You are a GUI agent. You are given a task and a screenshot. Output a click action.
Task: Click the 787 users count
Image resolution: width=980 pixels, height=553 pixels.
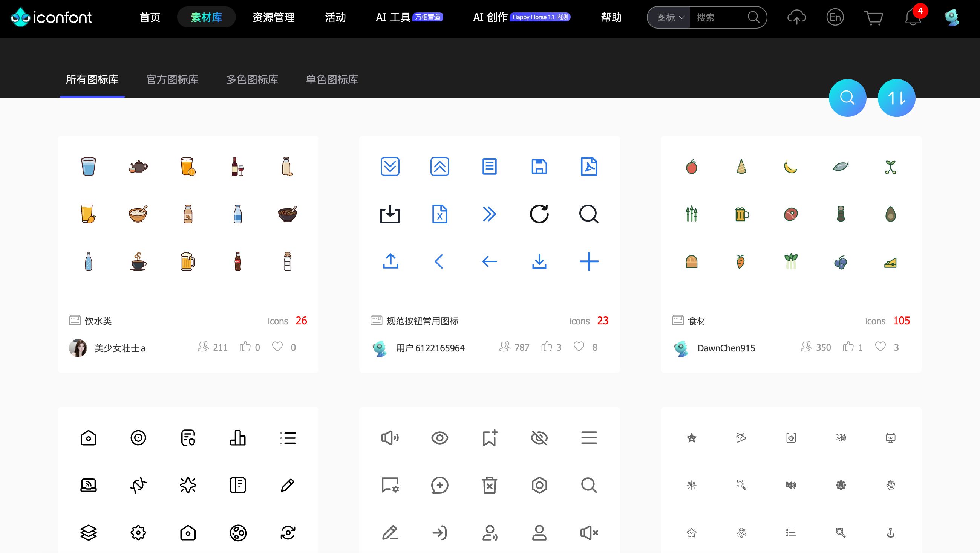(x=522, y=347)
